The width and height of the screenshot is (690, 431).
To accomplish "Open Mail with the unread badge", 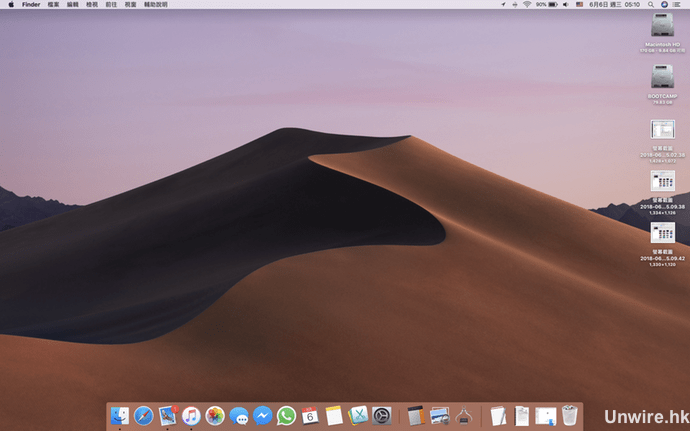I will coord(168,416).
